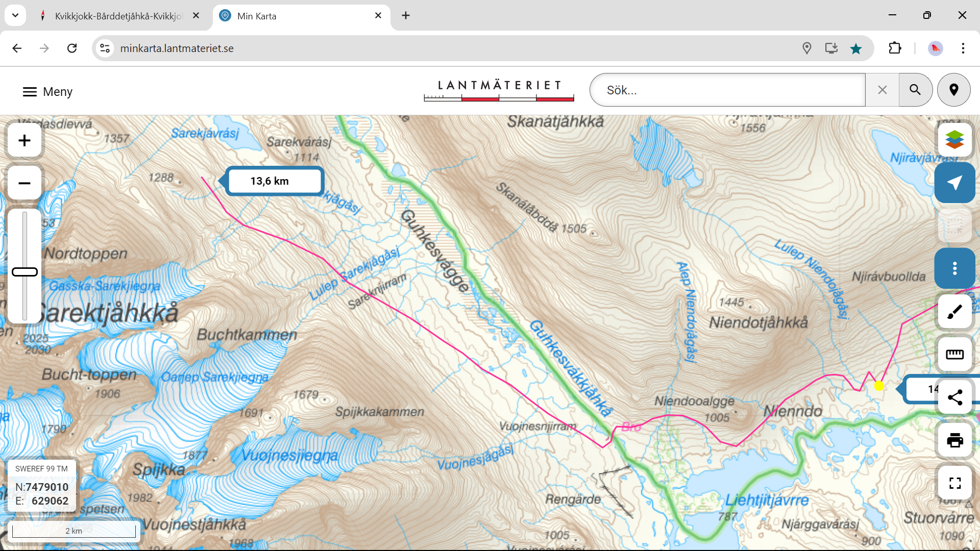Select the ruler measurement tool
Viewport: 980px width, 551px height.
[x=954, y=355]
